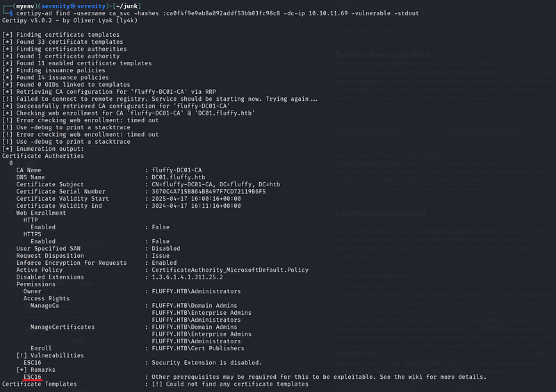
Task: Click the Certipy v5.0.2 banner line
Action: pos(70,20)
